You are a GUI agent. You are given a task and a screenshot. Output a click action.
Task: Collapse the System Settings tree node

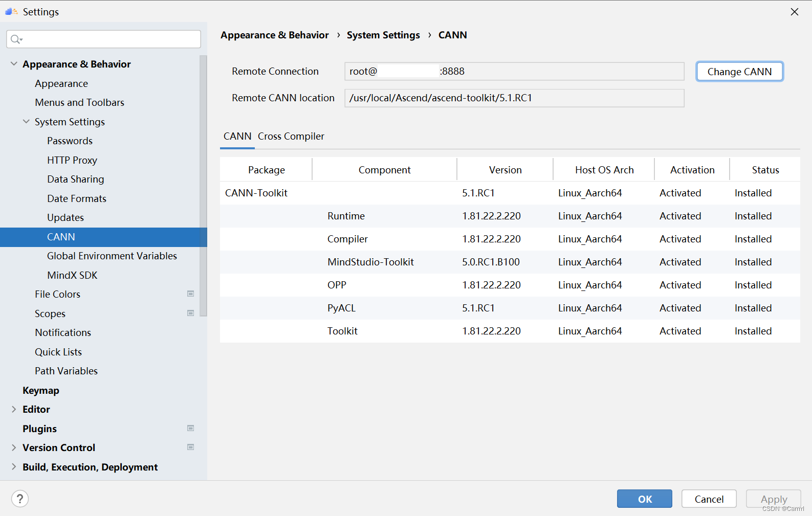26,122
